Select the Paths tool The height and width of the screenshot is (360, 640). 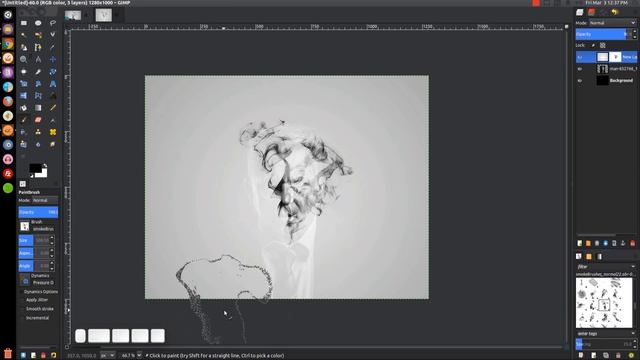tap(38, 47)
